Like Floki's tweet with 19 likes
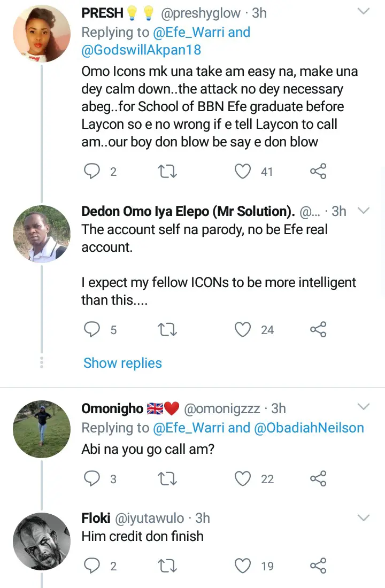385x588 pixels. pos(243,566)
